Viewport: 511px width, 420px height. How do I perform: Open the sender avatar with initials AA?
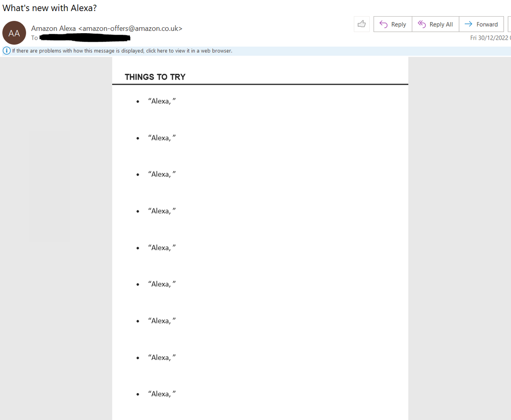14,33
